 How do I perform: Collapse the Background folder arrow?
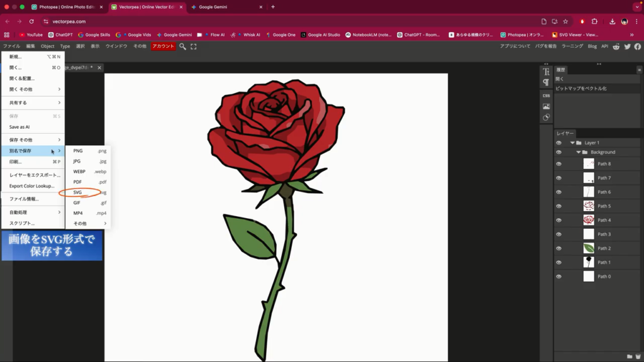point(579,152)
